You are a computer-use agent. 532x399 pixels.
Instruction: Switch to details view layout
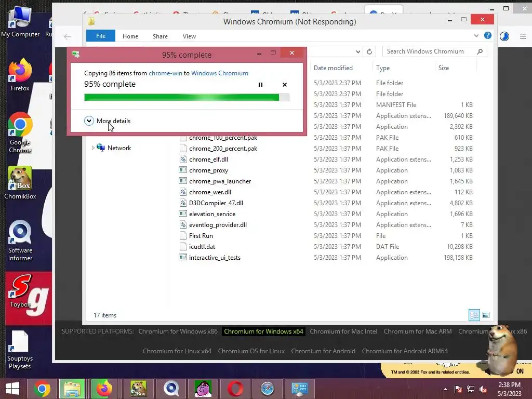click(474, 315)
